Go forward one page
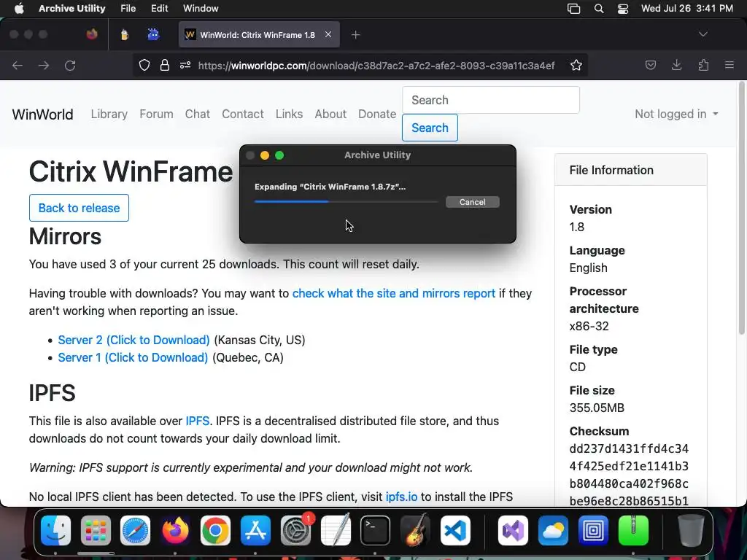Image resolution: width=747 pixels, height=560 pixels. tap(44, 65)
